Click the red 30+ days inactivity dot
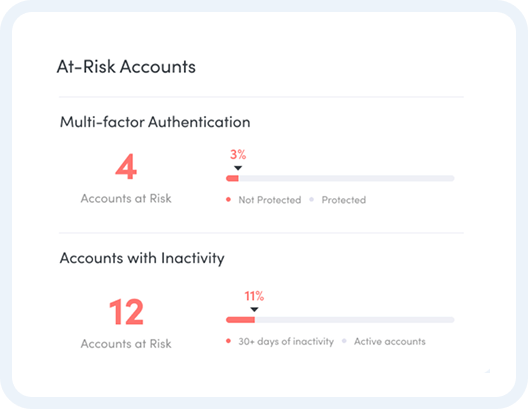This screenshot has width=528, height=409. point(228,341)
